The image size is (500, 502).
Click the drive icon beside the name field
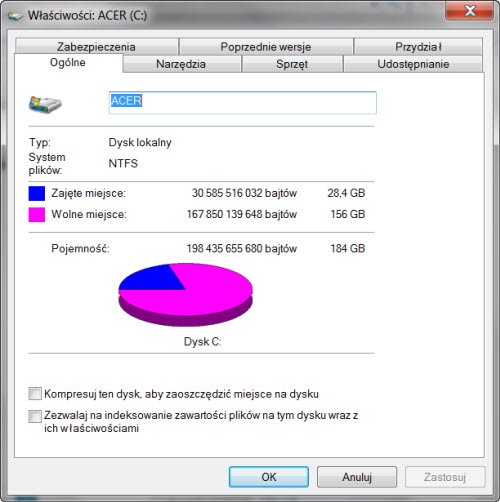45,105
